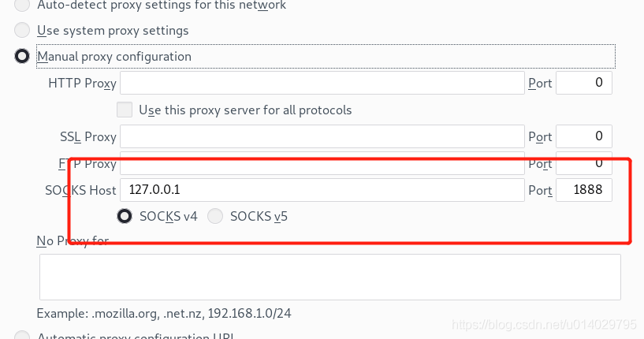Focus the FTP Proxy port field

pyautogui.click(x=583, y=164)
